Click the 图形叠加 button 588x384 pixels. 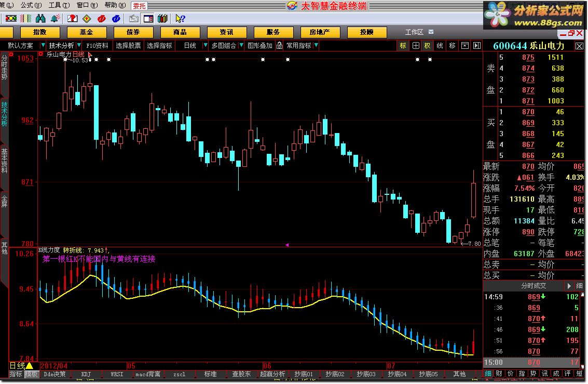260,45
